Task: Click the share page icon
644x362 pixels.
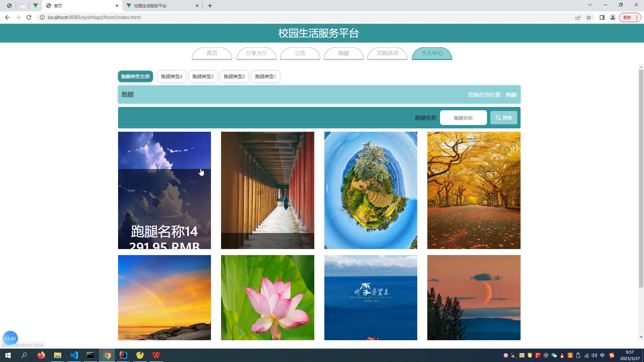Action: click(578, 17)
